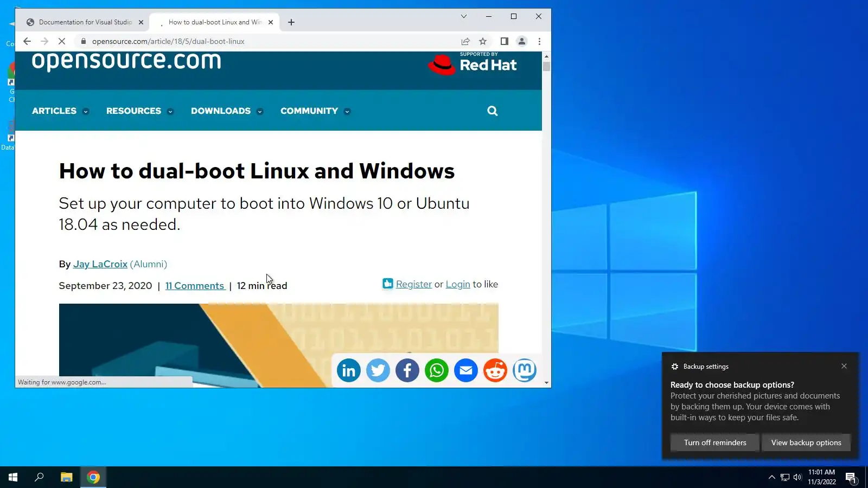Open Chrome side panel
868x488 pixels.
(504, 41)
